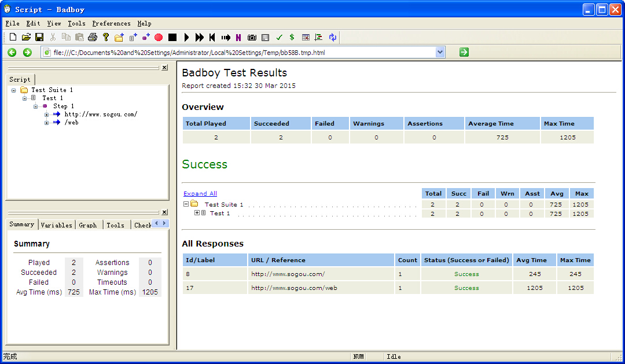Click the green checkmark assertion icon

(x=279, y=38)
